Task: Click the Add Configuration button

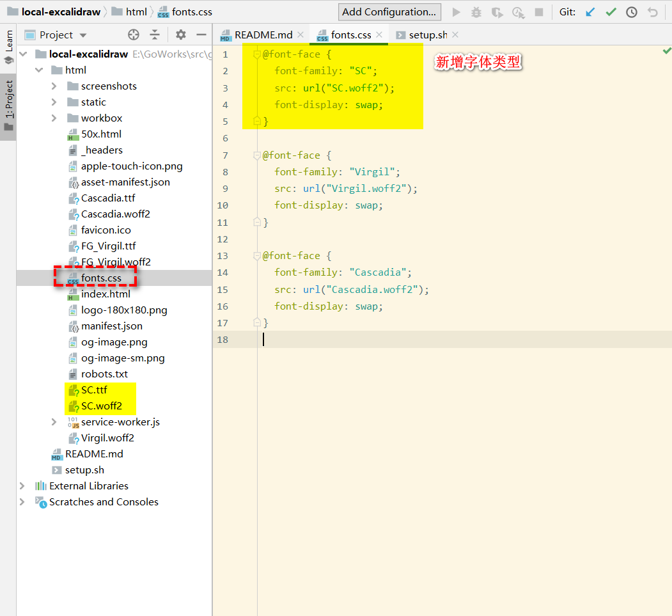Action: coord(389,12)
